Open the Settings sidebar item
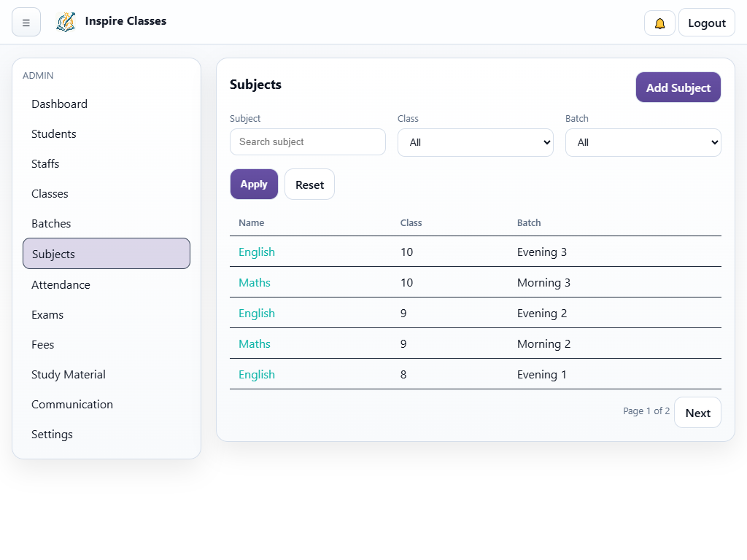Viewport: 747px width, 560px height. (52, 434)
